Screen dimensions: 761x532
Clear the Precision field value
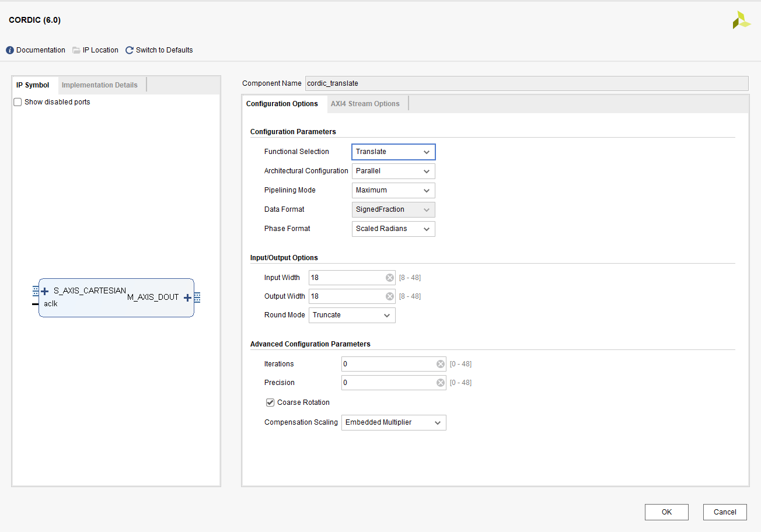point(441,383)
